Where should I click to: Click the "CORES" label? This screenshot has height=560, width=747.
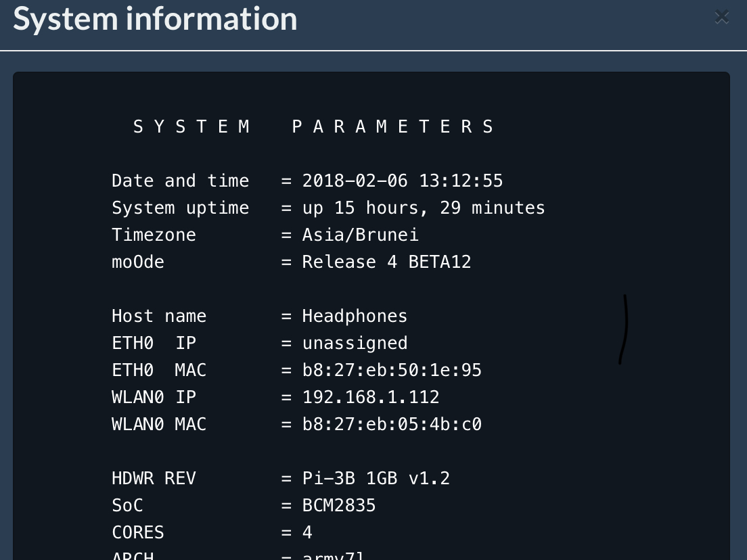137,532
